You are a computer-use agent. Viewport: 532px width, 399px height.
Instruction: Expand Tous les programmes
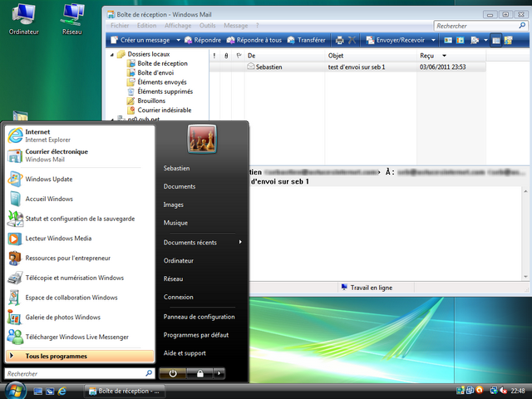click(80, 356)
